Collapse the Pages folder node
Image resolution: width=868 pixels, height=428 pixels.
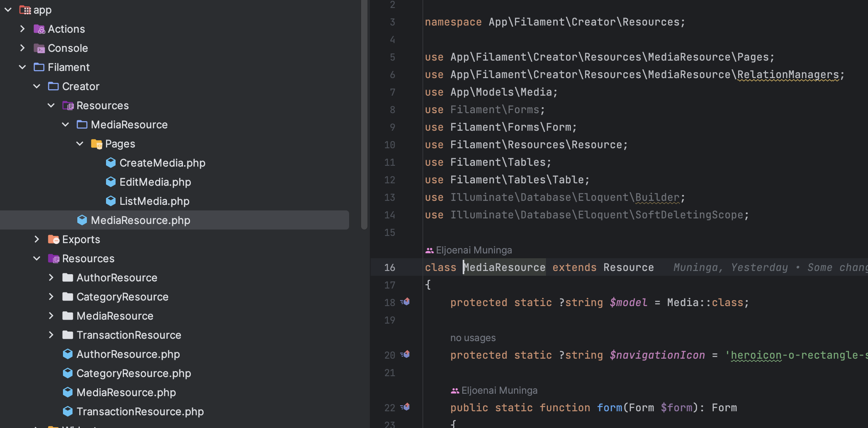coord(80,144)
